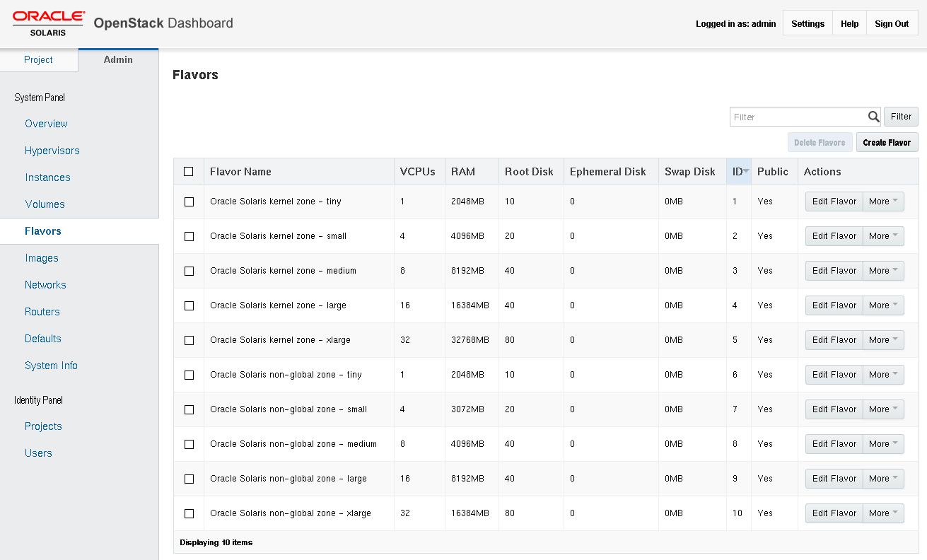Sign Out of the dashboard

(x=892, y=24)
